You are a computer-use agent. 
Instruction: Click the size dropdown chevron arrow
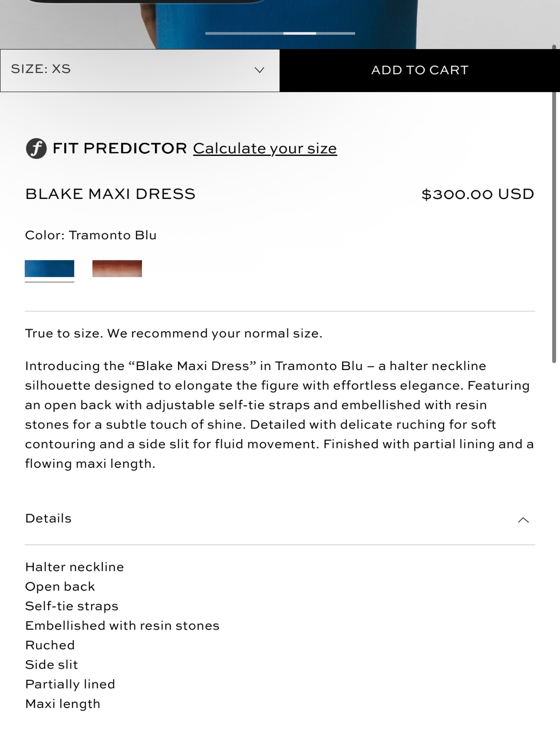259,70
